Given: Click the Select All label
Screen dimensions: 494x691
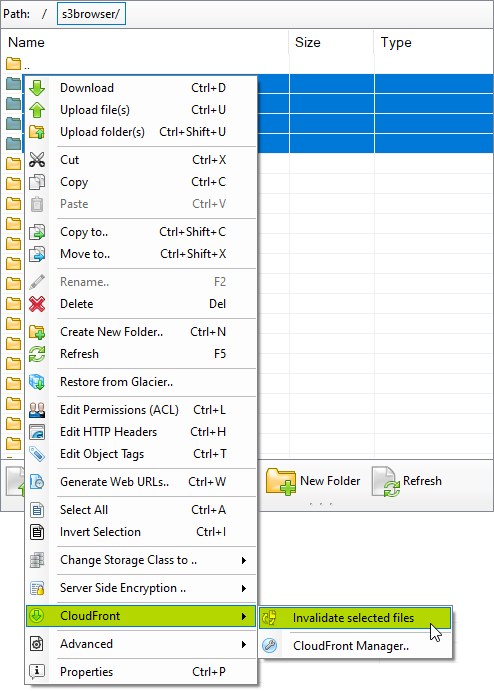Looking at the screenshot, I should [x=84, y=510].
